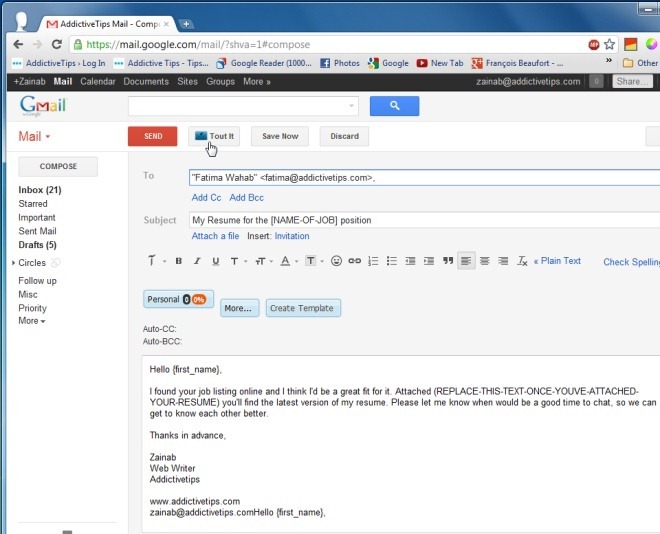Create a numbered list
The width and height of the screenshot is (660, 534).
coord(373,261)
